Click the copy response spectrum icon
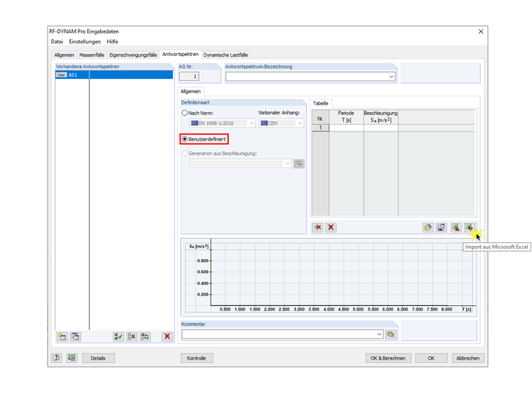 click(76, 337)
